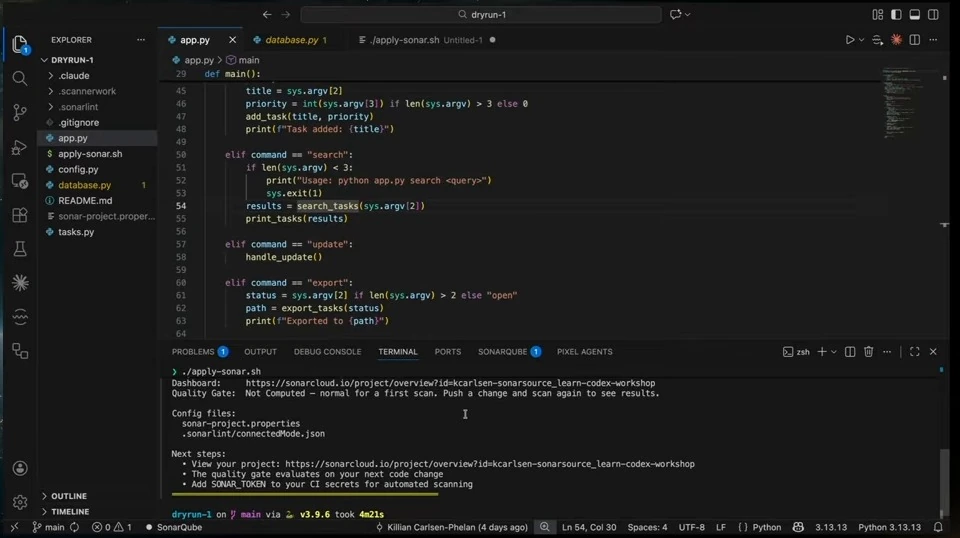The height and width of the screenshot is (538, 960).
Task: Open the run button dropdown arrow
Action: 861,40
